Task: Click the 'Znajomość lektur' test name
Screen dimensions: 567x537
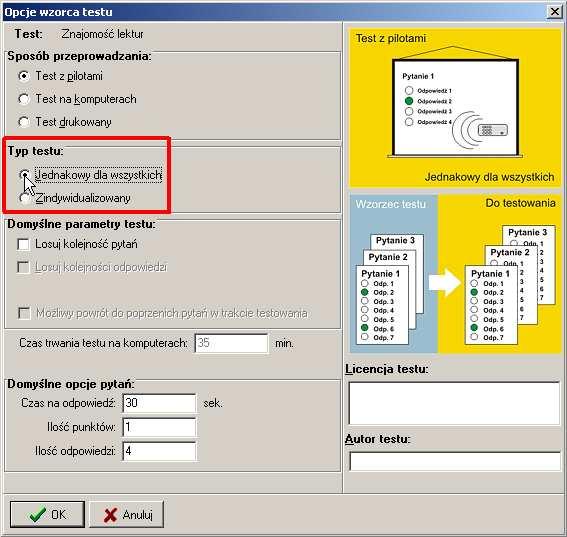Action: coord(102,34)
